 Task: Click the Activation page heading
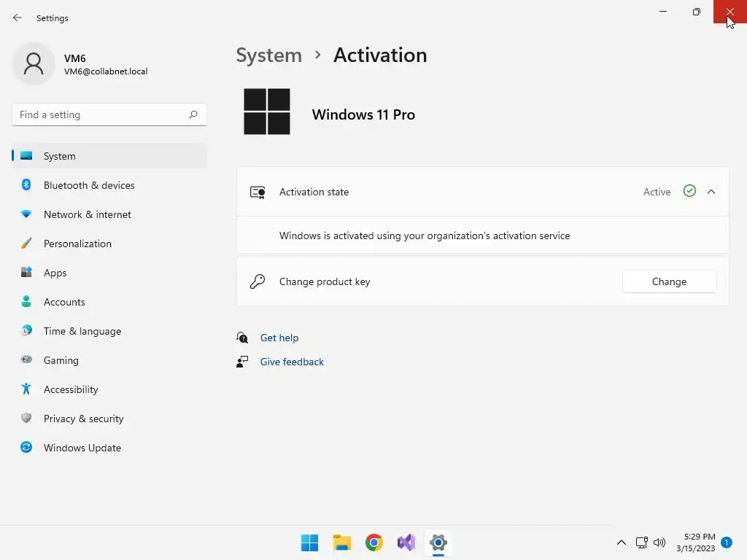coord(380,55)
